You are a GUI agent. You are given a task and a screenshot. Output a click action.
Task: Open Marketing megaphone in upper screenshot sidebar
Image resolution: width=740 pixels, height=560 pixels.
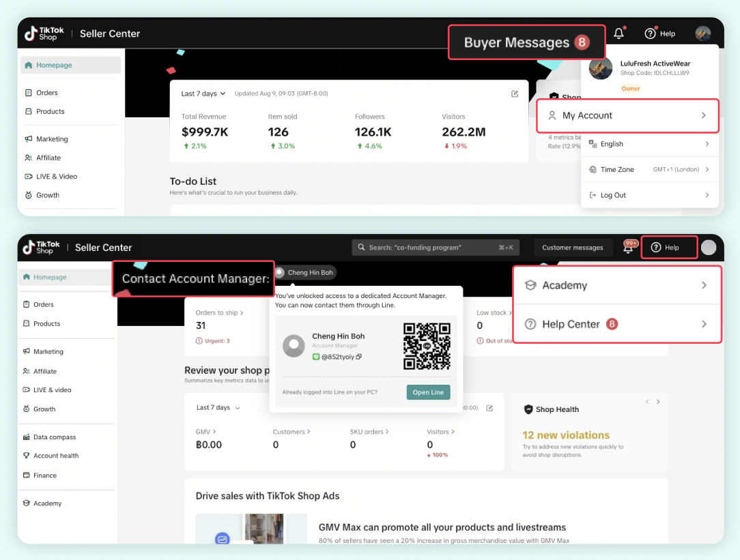pos(28,139)
